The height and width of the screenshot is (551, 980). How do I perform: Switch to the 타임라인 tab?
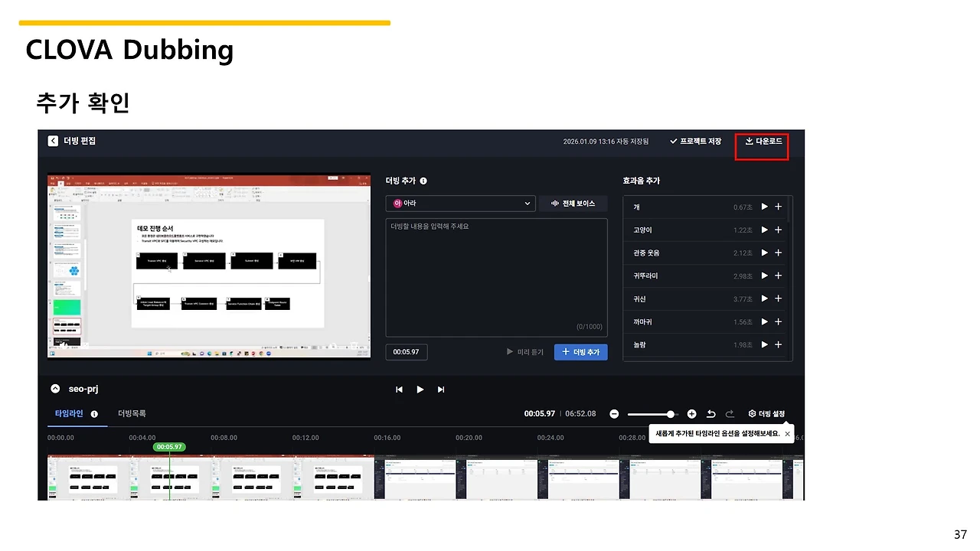[x=69, y=413]
